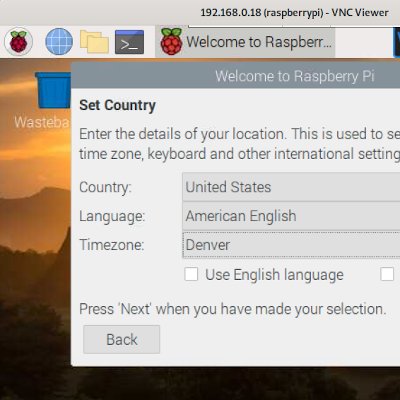Click the Welcome to Raspberry Pi title bar

(x=235, y=76)
